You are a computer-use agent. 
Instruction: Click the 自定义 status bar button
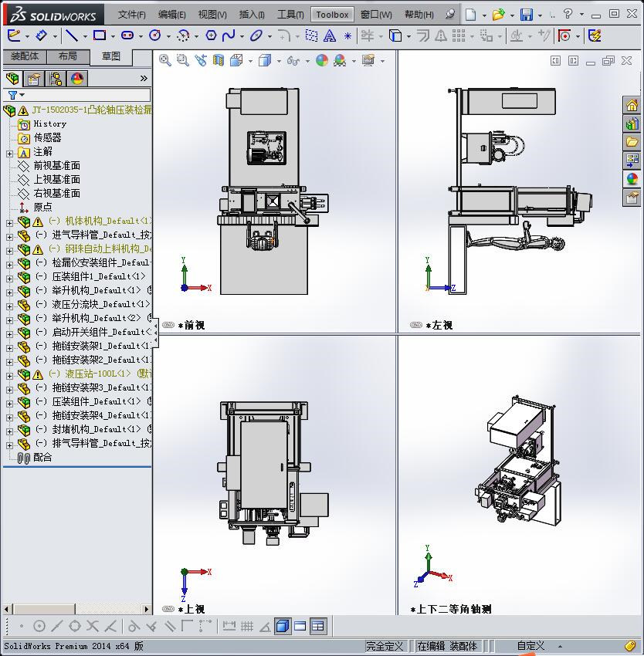pos(530,646)
